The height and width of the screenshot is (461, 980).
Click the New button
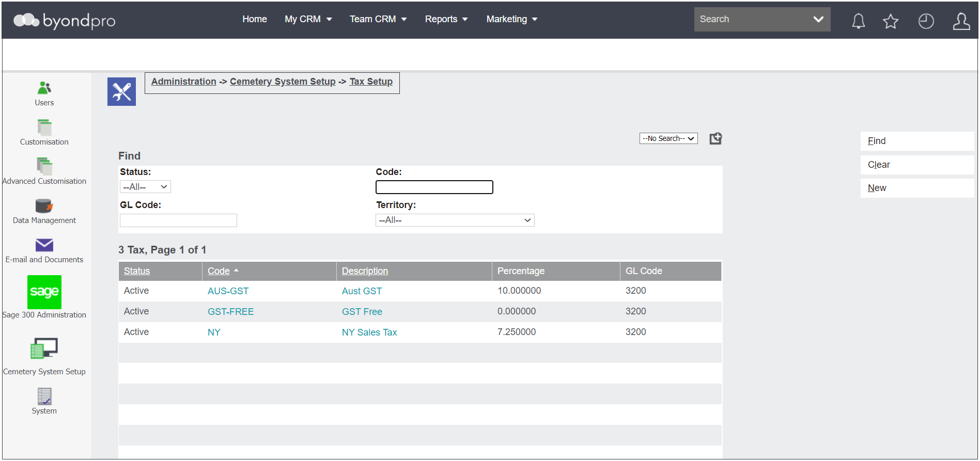[917, 188]
